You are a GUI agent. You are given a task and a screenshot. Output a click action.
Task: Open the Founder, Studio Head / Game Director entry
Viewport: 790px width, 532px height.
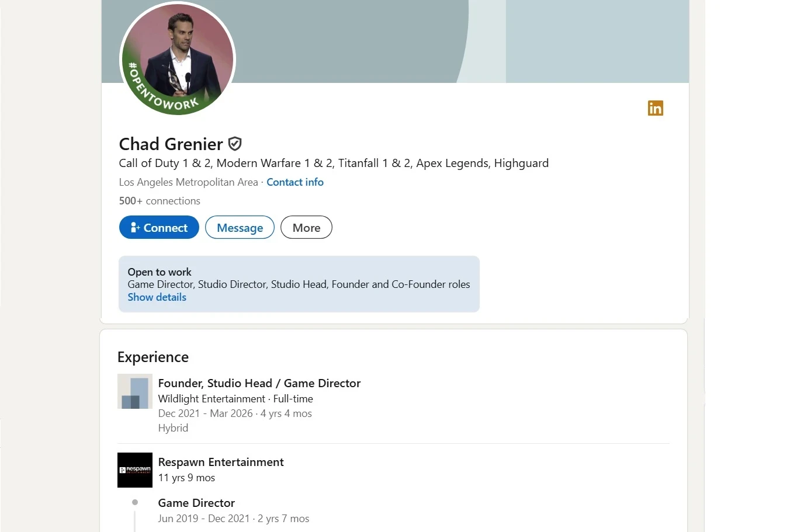tap(259, 384)
